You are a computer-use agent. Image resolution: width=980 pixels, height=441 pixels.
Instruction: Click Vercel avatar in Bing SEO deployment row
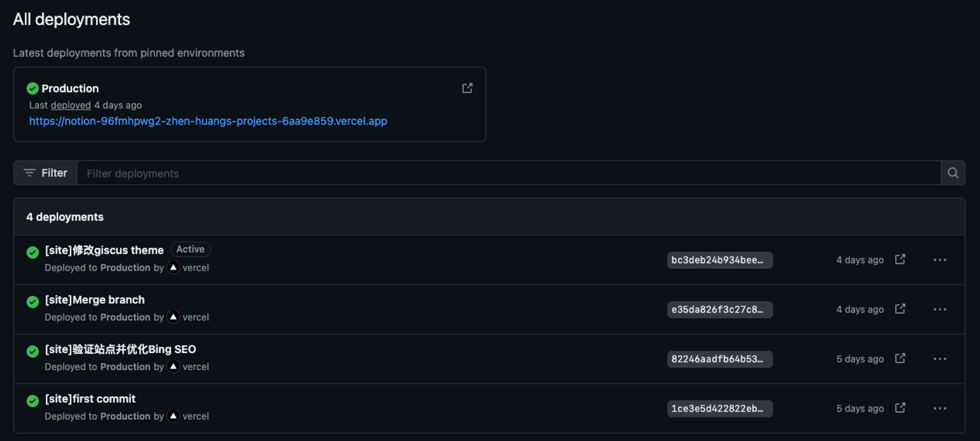coord(173,366)
